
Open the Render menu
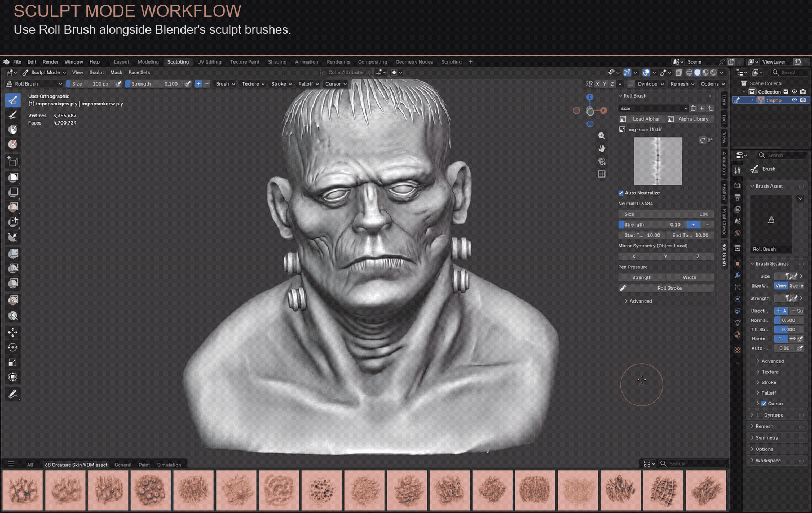50,62
